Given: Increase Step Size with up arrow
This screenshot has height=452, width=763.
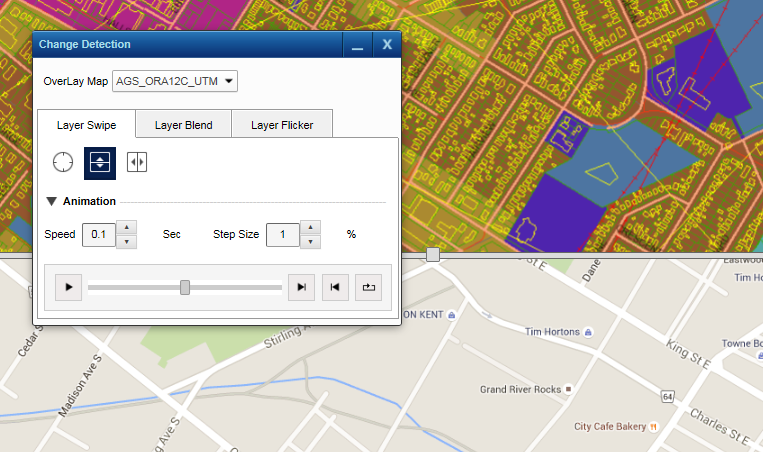Looking at the screenshot, I should [x=310, y=228].
